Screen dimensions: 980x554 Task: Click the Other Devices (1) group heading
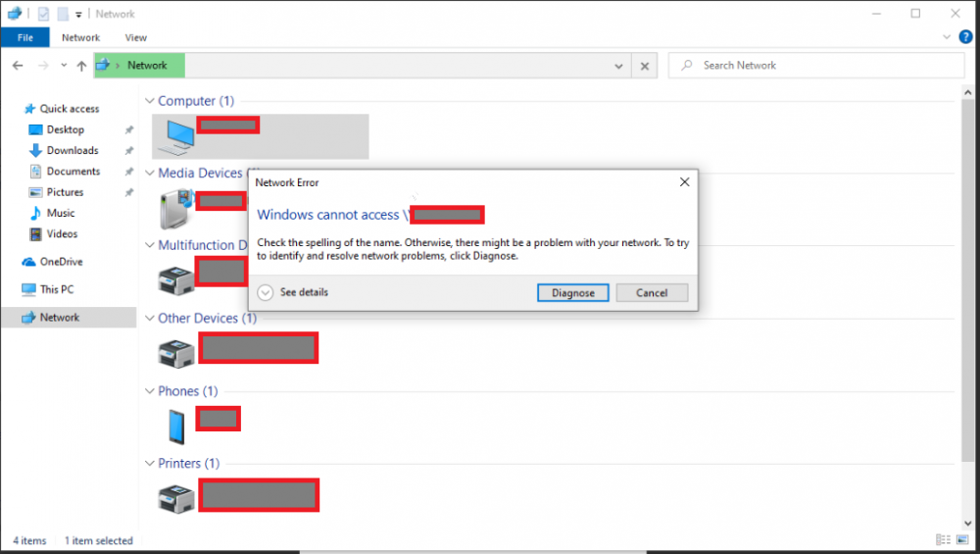[x=208, y=319]
